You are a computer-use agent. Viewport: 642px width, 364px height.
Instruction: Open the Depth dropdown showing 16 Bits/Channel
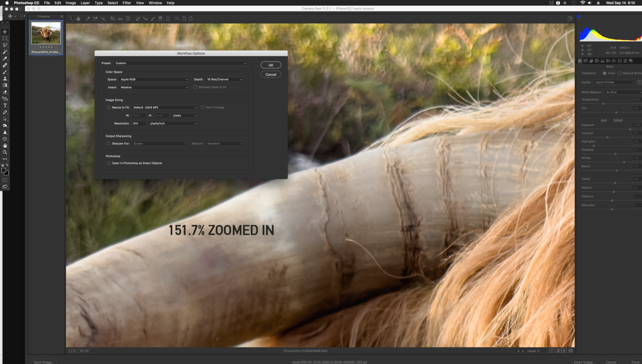224,80
